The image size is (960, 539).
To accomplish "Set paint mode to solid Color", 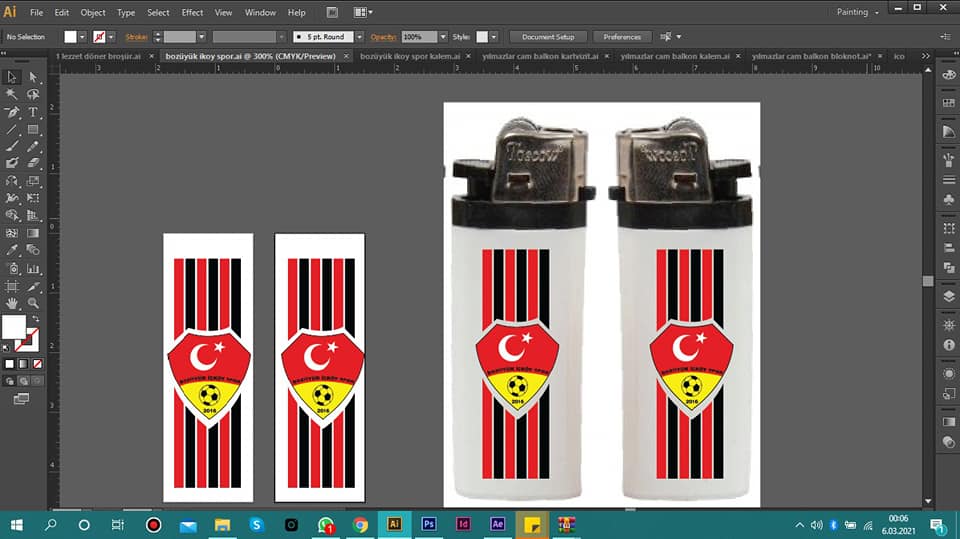I will point(9,364).
